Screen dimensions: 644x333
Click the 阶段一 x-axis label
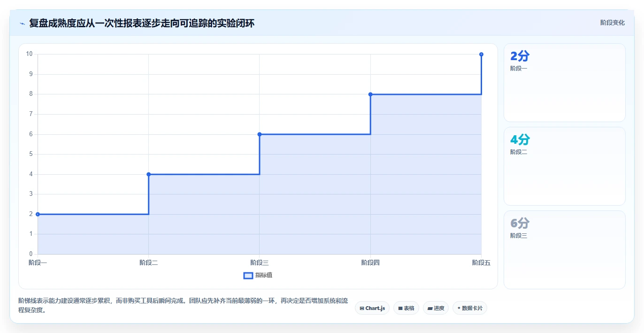click(x=38, y=263)
